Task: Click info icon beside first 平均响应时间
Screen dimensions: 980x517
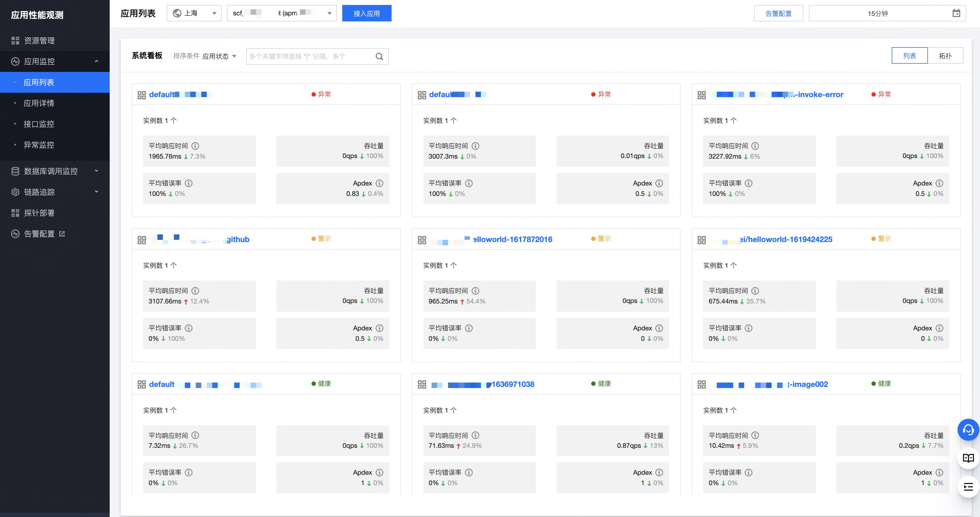Action: coord(195,146)
